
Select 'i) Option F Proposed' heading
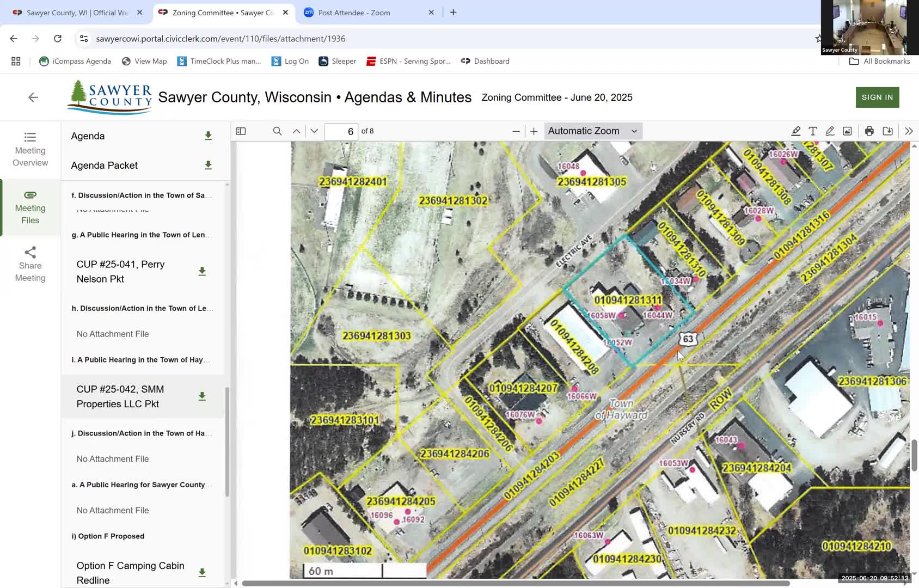point(108,536)
